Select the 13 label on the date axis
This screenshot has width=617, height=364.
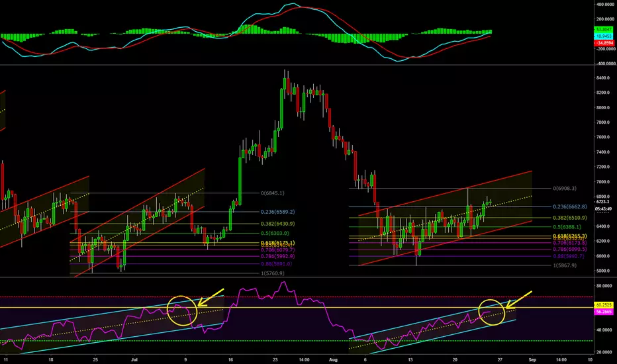pyautogui.click(x=410, y=359)
